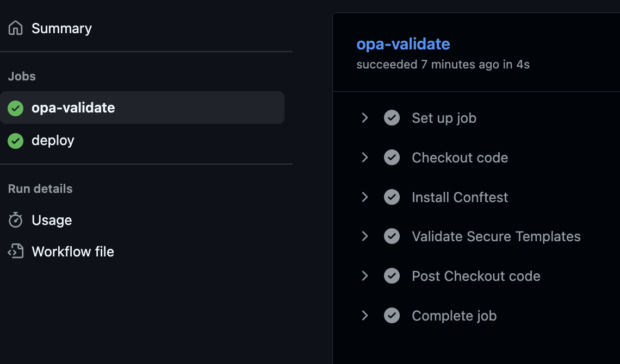Click the opa-validate heading link
The height and width of the screenshot is (364, 620).
click(x=403, y=44)
